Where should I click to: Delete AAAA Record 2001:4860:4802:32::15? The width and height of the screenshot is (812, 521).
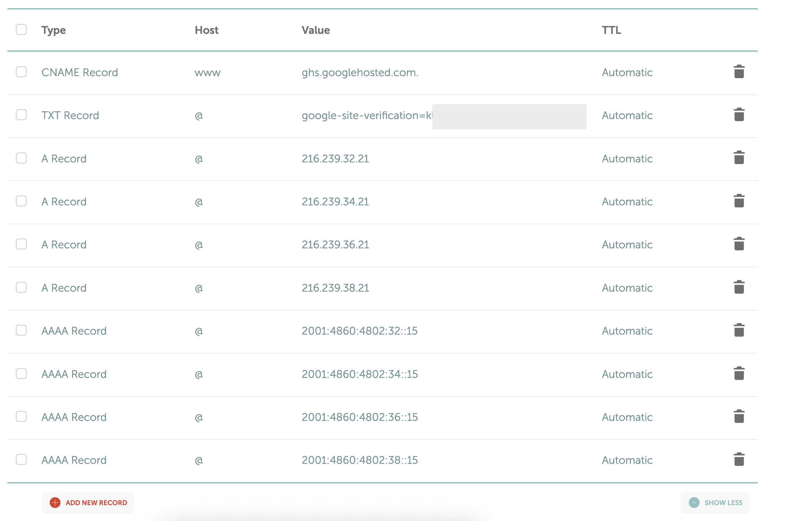[739, 330]
